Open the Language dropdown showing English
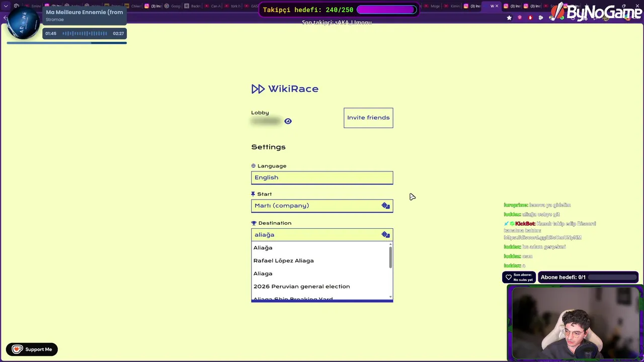Screen dimensions: 644x362 pos(322,177)
